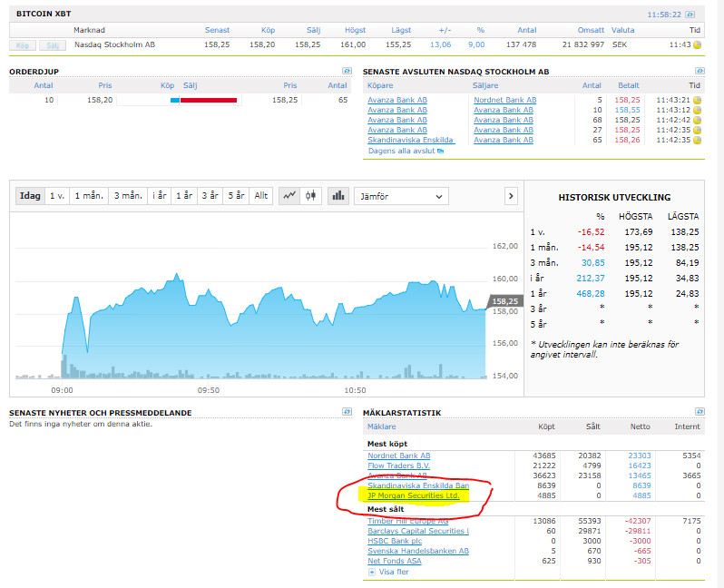Select the 3 mån. chart period

click(x=128, y=196)
